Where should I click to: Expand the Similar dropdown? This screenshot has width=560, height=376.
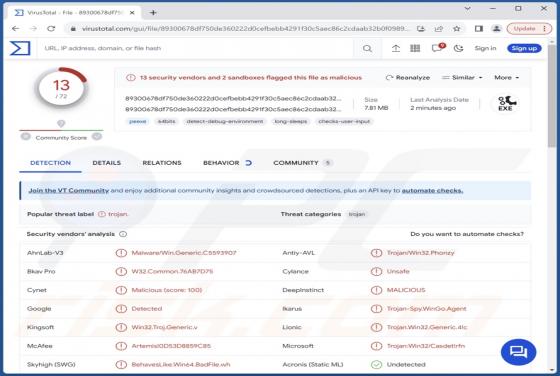462,77
